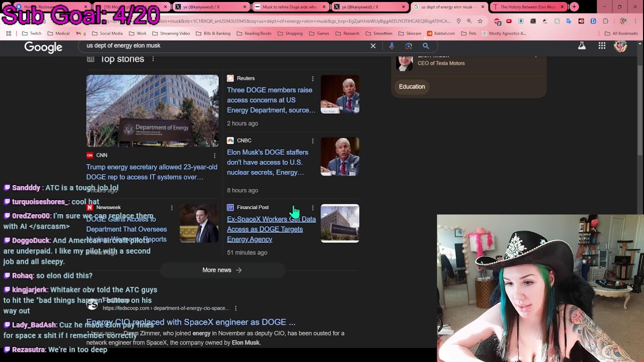Open Financial Post Ex-SpaceX Workers story
644x362 pixels.
271,229
